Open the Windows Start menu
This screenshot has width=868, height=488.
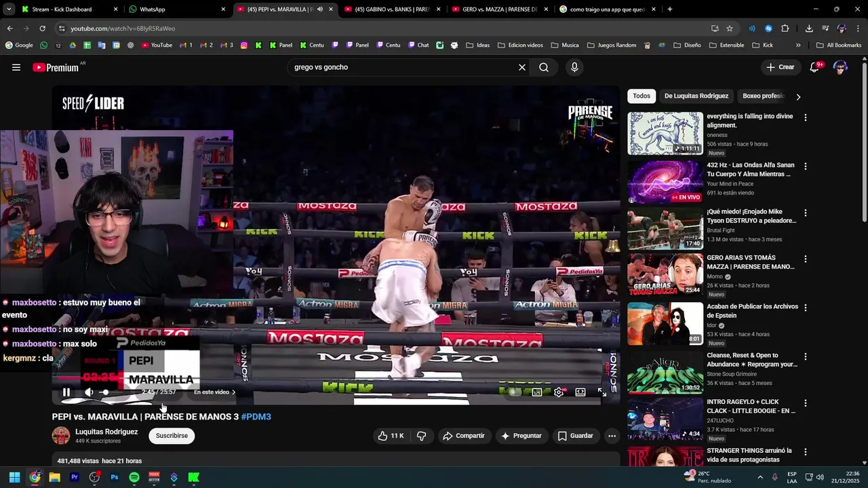coord(15,477)
